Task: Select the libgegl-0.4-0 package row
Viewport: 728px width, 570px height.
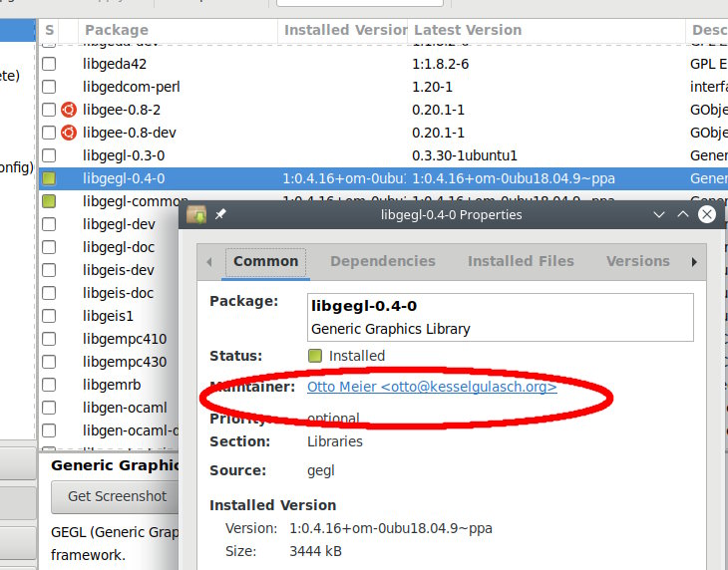Action: pyautogui.click(x=383, y=178)
